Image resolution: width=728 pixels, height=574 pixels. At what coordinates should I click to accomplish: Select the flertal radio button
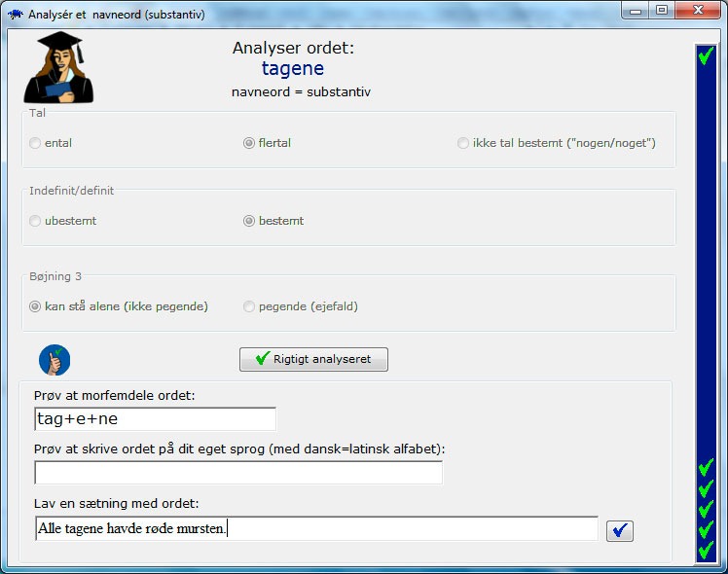[249, 143]
